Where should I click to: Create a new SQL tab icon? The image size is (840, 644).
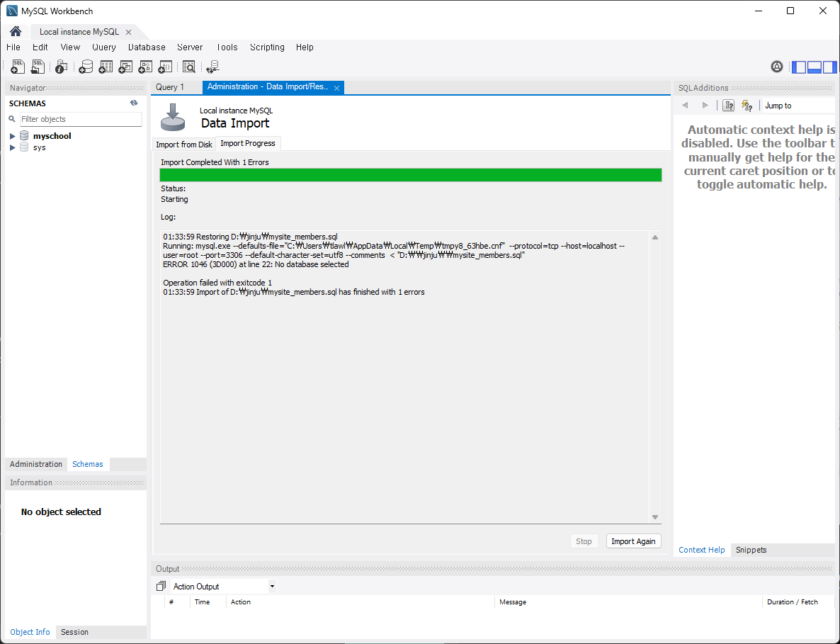(x=18, y=67)
